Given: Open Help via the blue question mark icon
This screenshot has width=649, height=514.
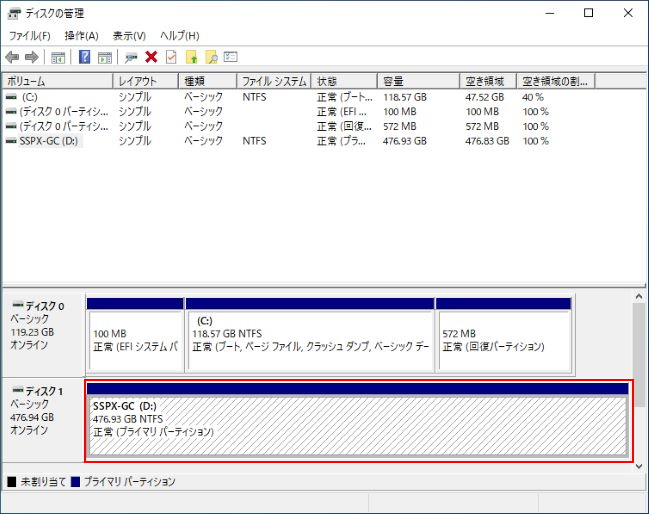Looking at the screenshot, I should pos(85,57).
